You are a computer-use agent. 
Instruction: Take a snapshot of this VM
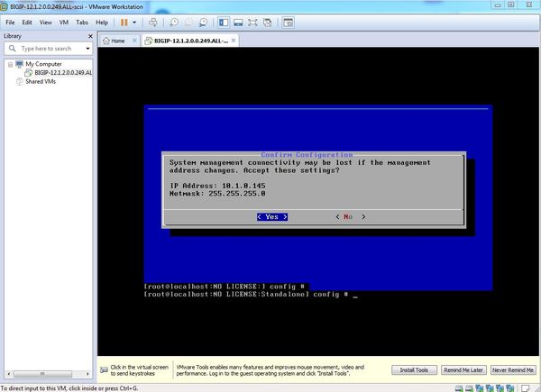173,23
